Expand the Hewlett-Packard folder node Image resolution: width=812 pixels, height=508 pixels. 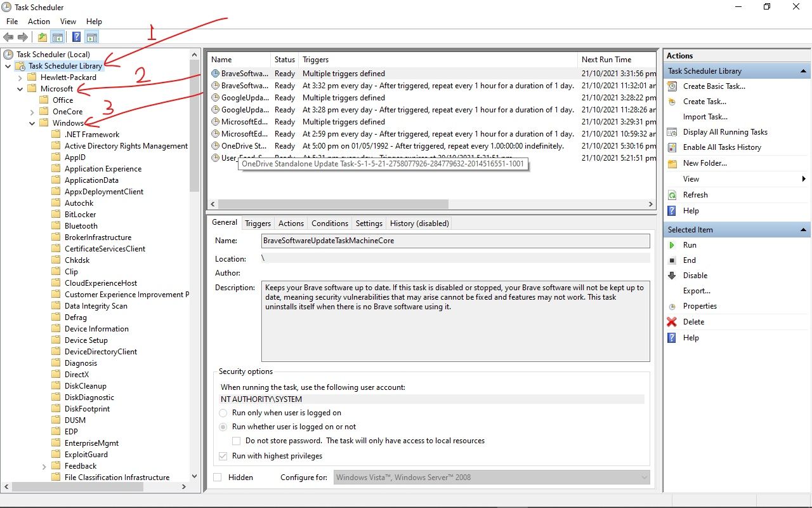20,77
